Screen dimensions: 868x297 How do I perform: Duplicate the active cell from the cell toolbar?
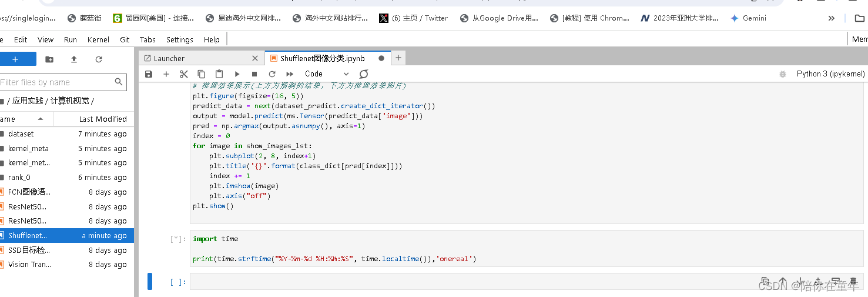click(x=765, y=282)
